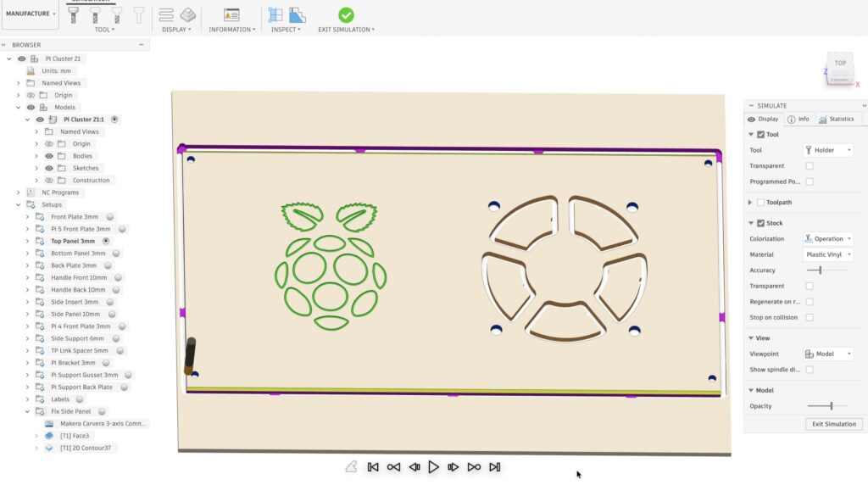Click the Exit Simulation green checkmark icon
The height and width of the screenshot is (485, 868).
coord(346,15)
